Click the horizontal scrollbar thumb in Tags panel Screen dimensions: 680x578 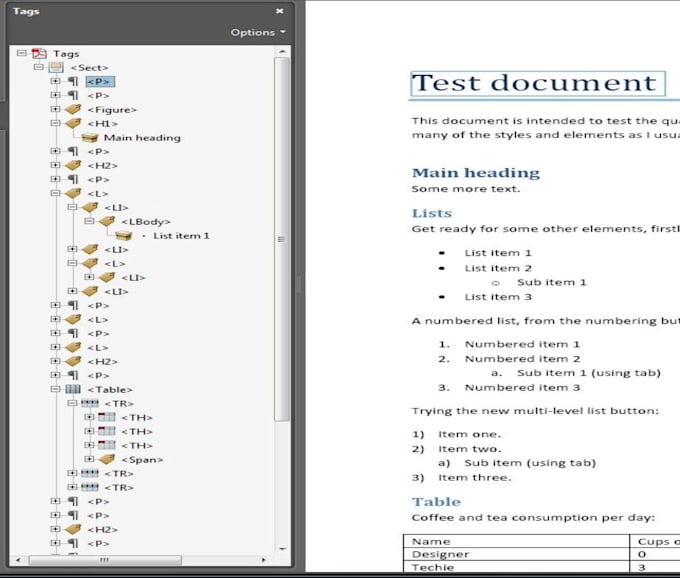(x=105, y=560)
